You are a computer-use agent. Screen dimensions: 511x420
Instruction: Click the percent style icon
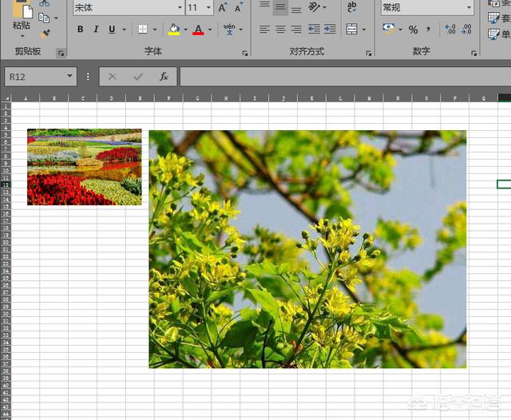pos(413,30)
